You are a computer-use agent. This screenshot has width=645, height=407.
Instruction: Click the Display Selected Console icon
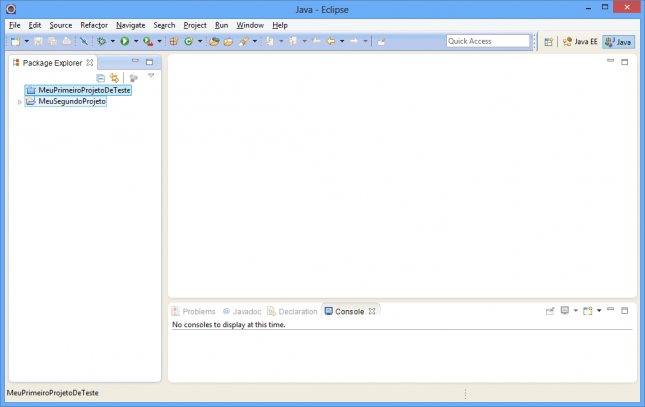[565, 311]
